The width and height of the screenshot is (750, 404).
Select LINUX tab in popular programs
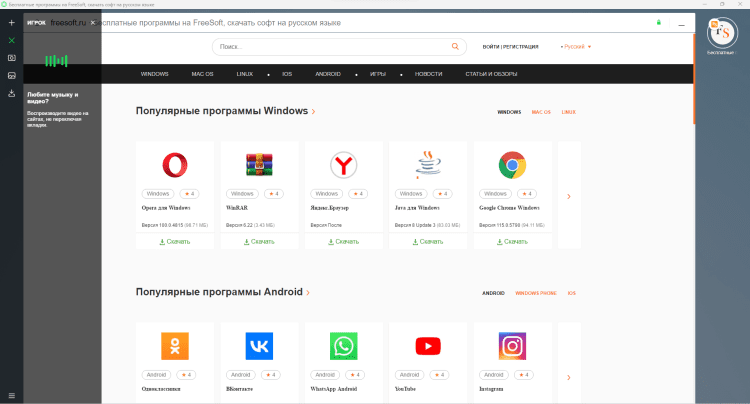coord(568,112)
